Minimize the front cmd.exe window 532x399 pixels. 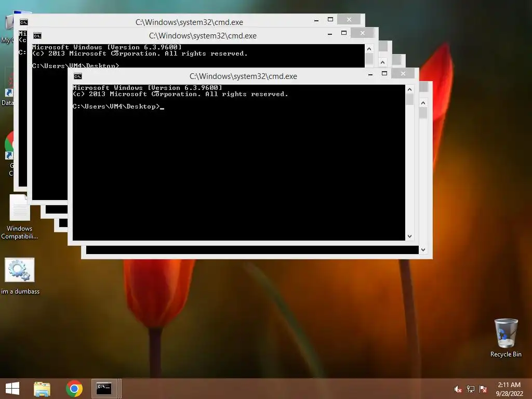(370, 74)
